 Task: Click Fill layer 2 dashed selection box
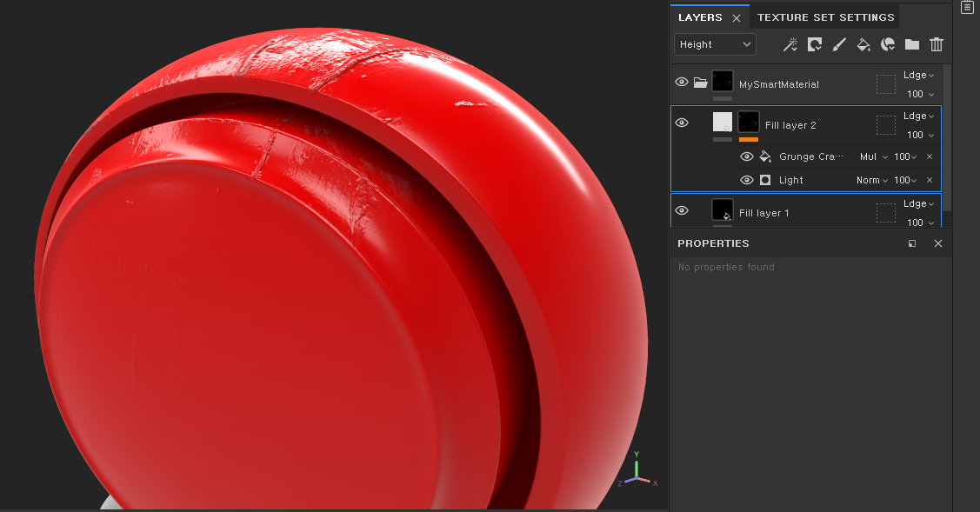885,125
